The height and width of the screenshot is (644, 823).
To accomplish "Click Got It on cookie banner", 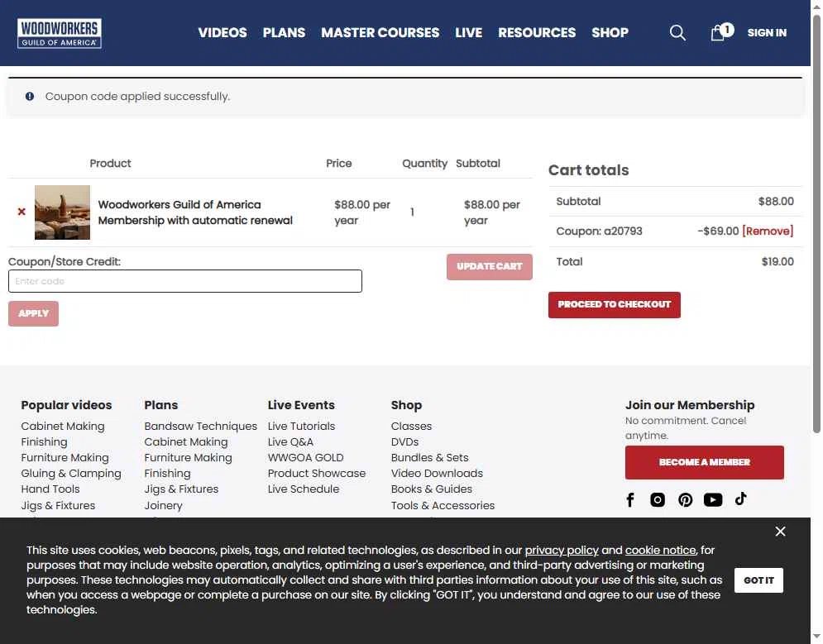I will 758,580.
